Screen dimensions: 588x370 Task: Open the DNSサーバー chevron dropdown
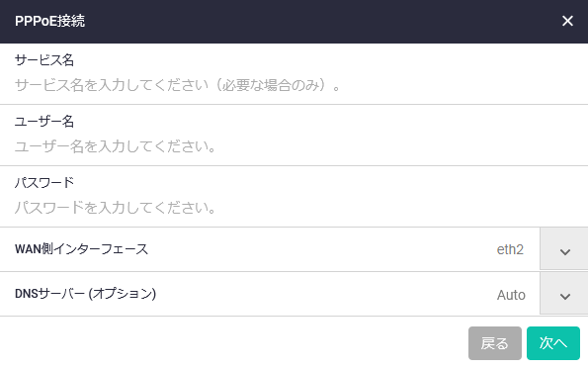point(564,294)
